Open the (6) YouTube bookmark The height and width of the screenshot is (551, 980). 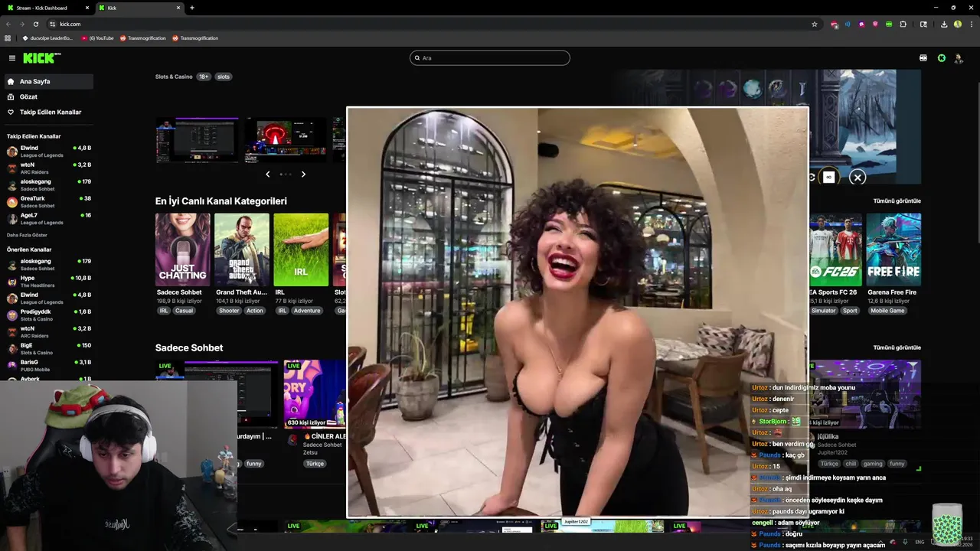tap(99, 38)
